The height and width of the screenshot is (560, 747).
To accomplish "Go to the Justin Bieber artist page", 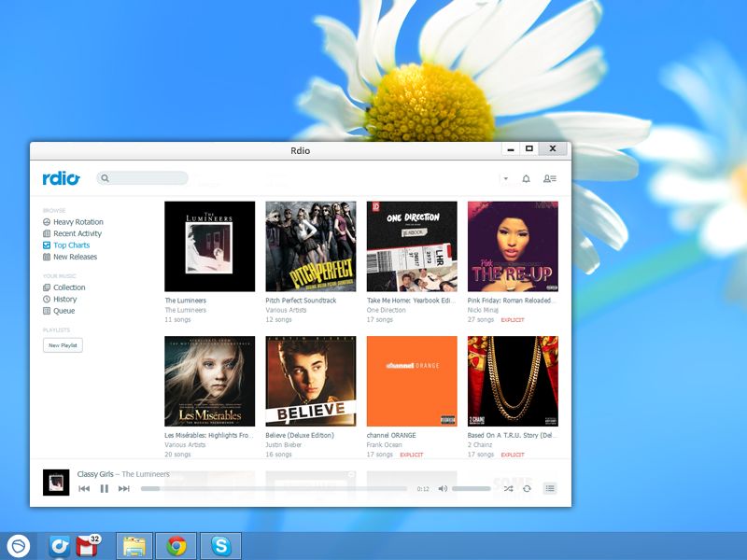I will 284,445.
